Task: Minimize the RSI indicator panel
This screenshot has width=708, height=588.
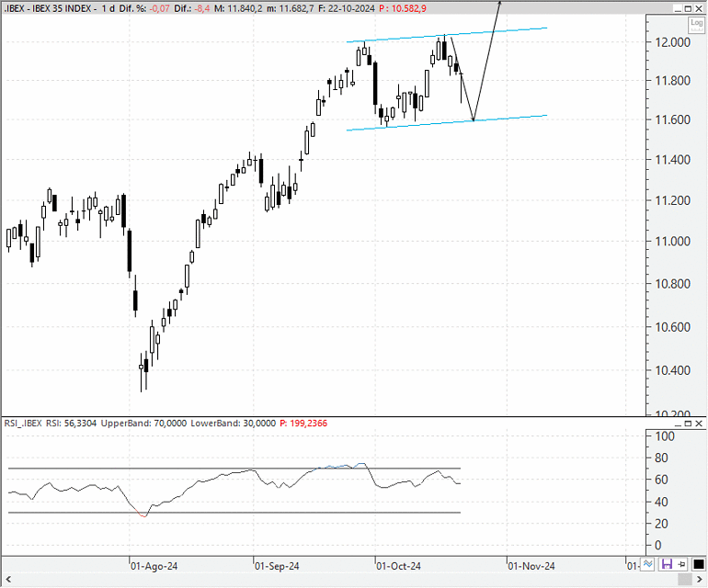Action: [678, 424]
